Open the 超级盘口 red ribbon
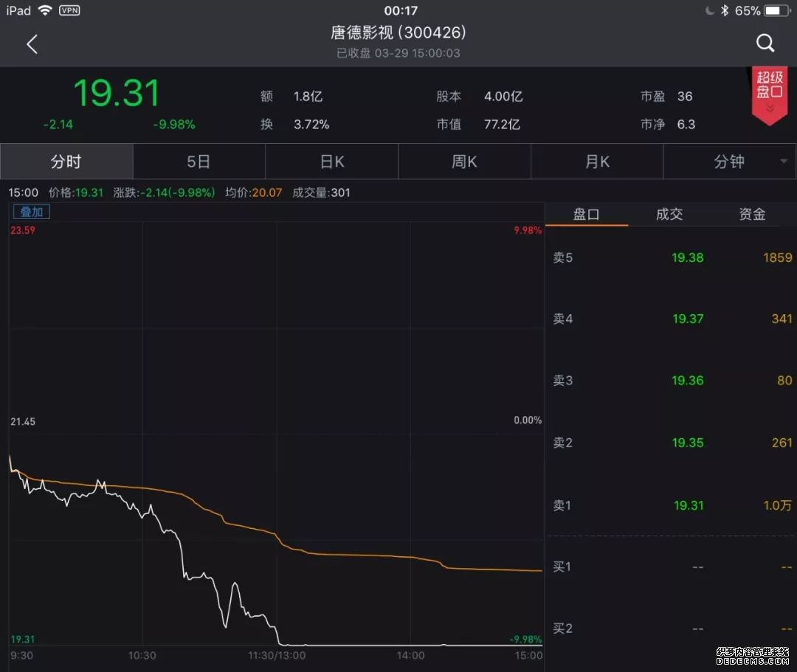The image size is (797, 672). [769, 93]
